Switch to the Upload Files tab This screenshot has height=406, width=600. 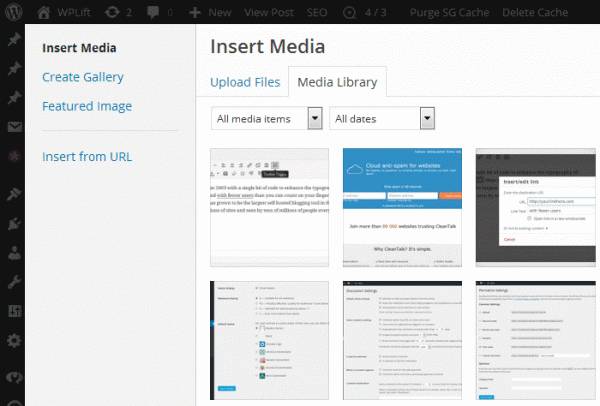pos(246,81)
